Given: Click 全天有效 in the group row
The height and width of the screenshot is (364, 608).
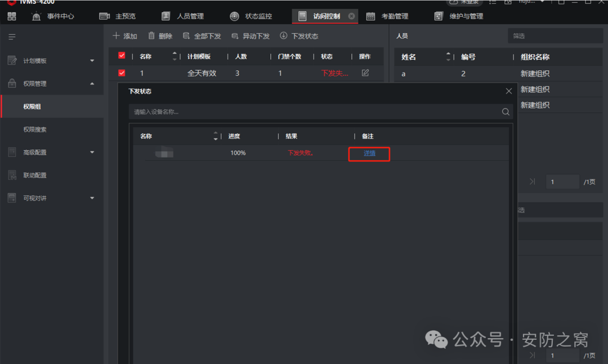Looking at the screenshot, I should pyautogui.click(x=202, y=73).
